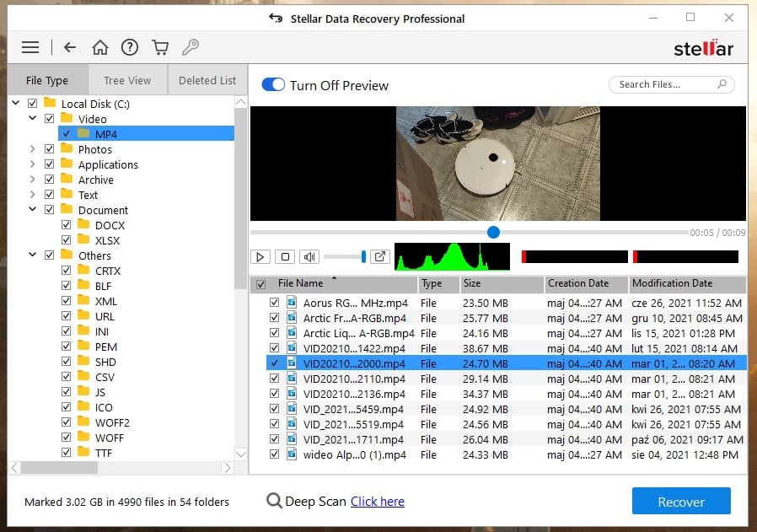The width and height of the screenshot is (757, 532).
Task: Pop out preview to external window
Action: tap(380, 256)
